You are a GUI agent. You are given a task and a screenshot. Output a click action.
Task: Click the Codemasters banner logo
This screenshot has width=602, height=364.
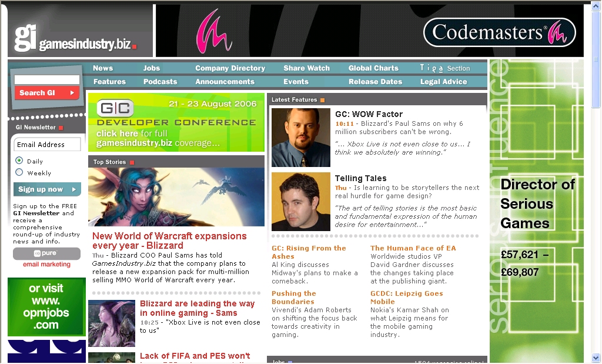pos(500,32)
